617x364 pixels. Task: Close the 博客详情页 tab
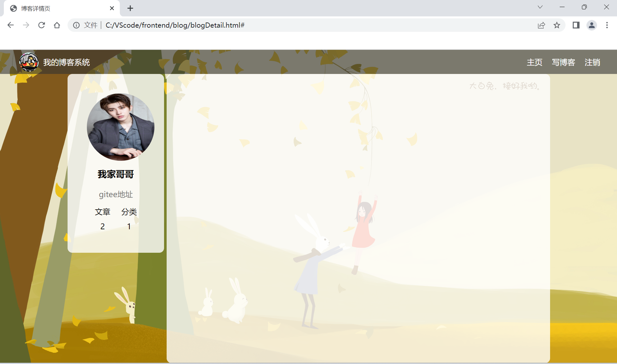tap(112, 8)
